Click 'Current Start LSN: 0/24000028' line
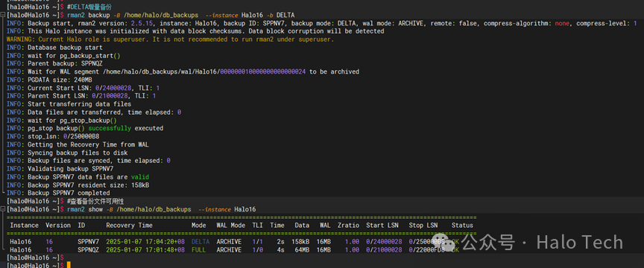This screenshot has height=268, width=644. click(x=83, y=88)
